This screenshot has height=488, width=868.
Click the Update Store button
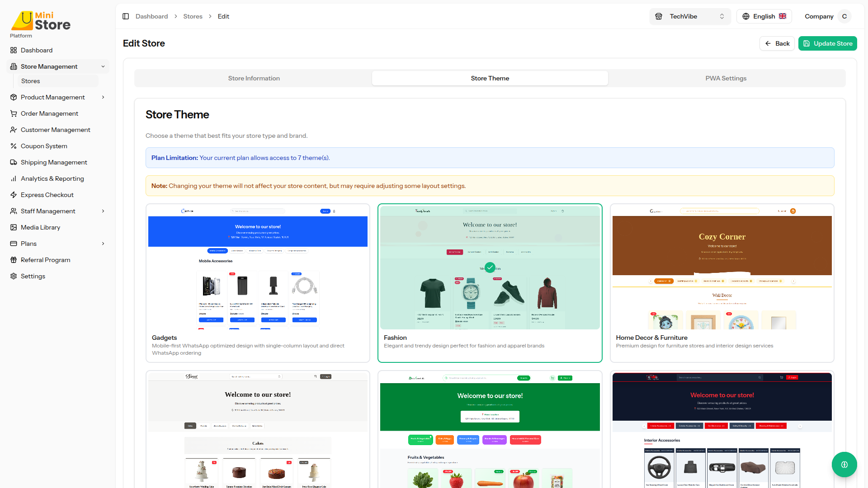click(827, 43)
